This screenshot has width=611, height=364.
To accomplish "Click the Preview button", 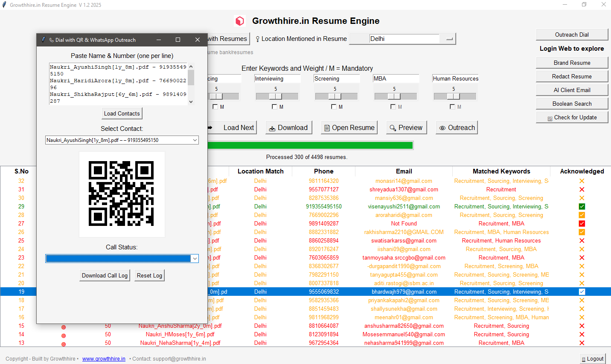I will click(x=406, y=127).
